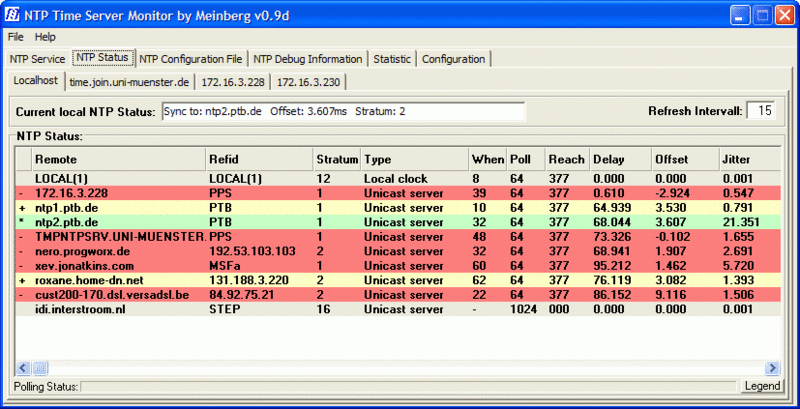Sort by the Type column header
Viewport: 800px width, 409px height.
tap(415, 160)
